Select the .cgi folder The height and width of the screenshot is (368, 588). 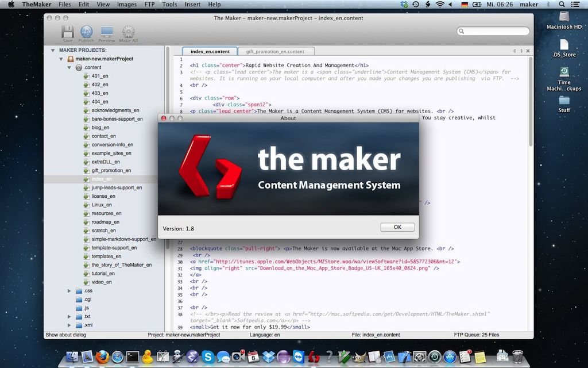pyautogui.click(x=87, y=299)
